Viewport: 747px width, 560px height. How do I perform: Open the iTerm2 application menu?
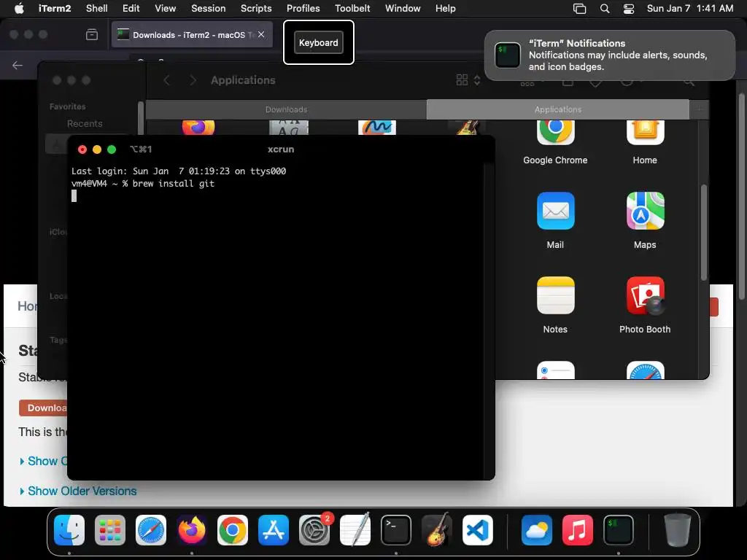(55, 9)
